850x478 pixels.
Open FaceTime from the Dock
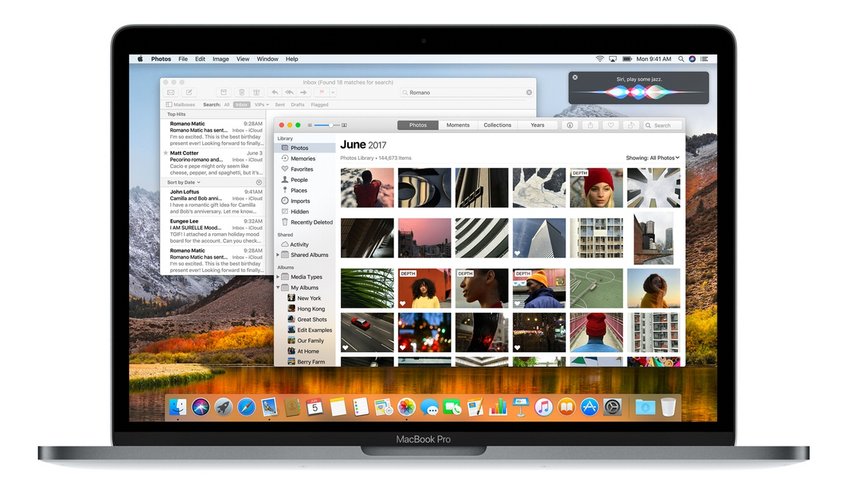coord(452,408)
